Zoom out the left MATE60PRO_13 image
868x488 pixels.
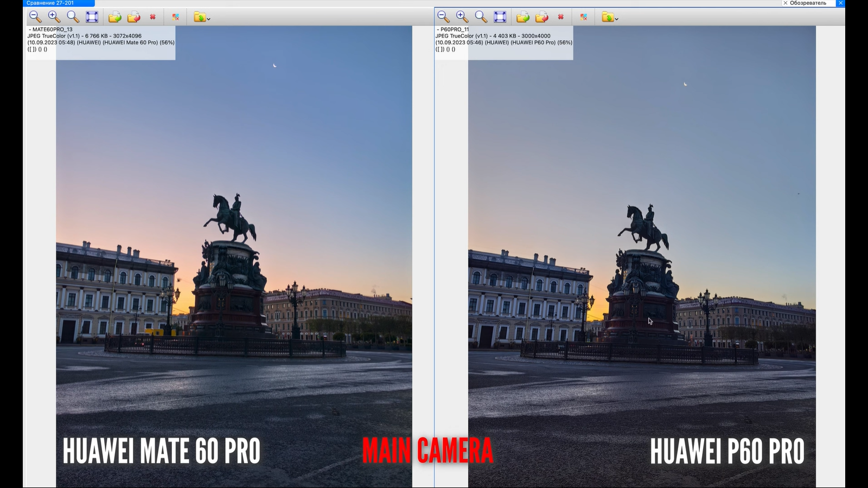pyautogui.click(x=35, y=17)
